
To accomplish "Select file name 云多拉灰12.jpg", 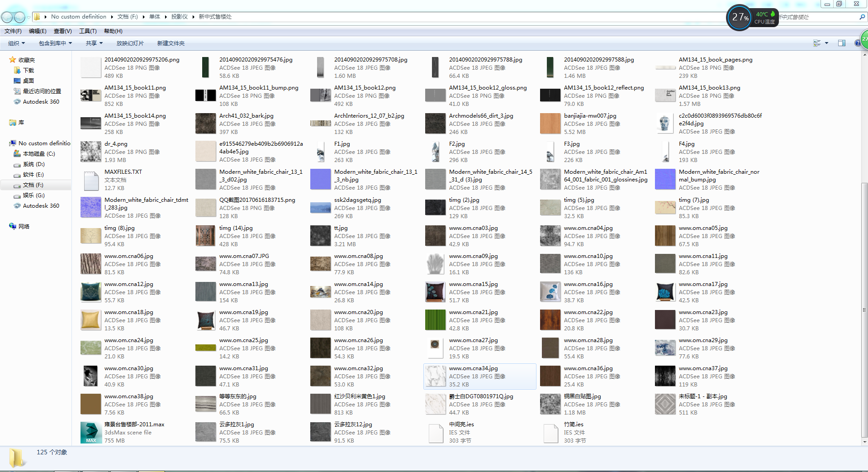I will pos(353,424).
